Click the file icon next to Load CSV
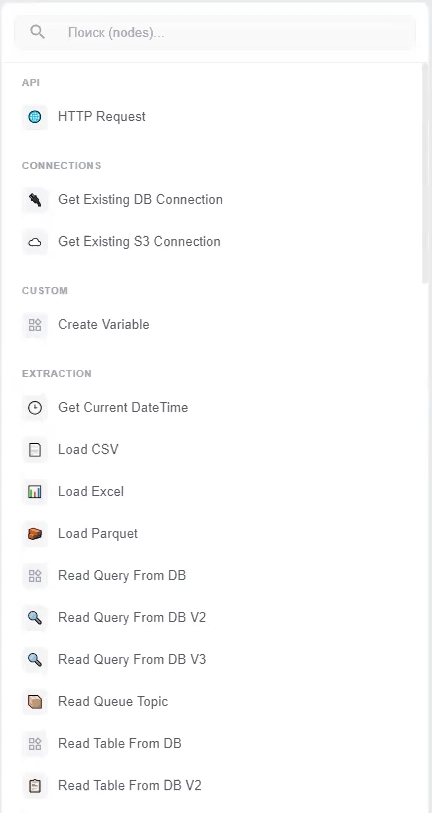The height and width of the screenshot is (813, 432). coord(35,450)
